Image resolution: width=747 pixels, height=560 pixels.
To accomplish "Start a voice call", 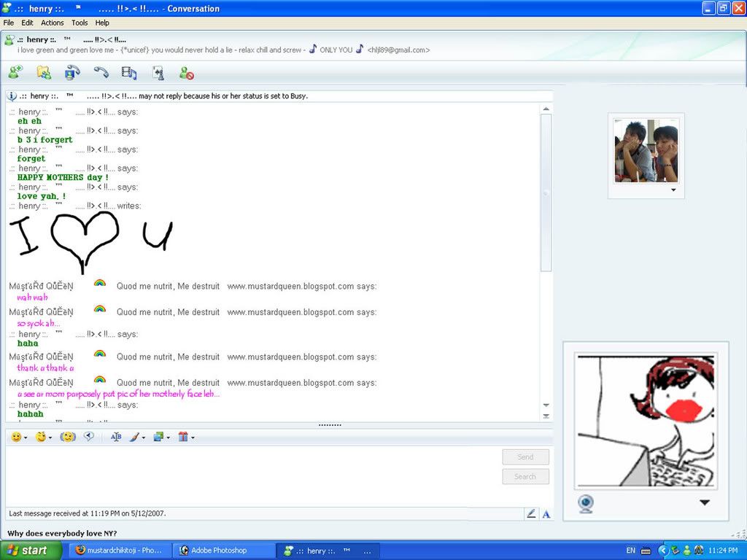I will (x=102, y=73).
